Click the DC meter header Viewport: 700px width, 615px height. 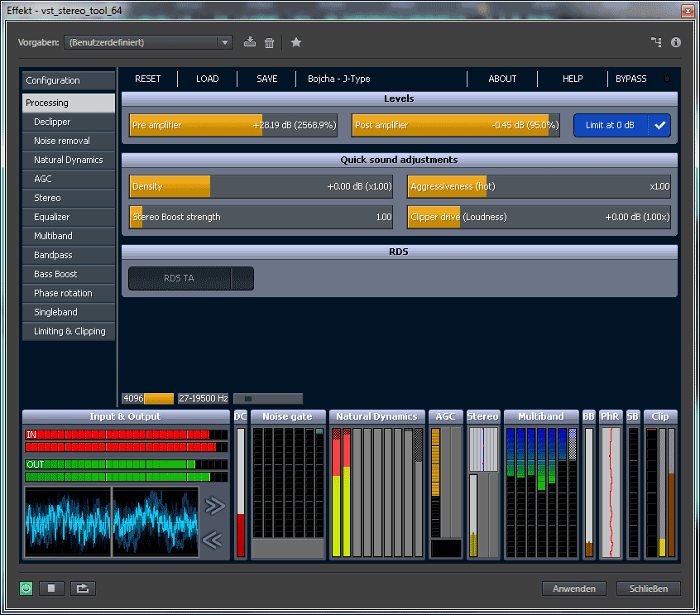pyautogui.click(x=240, y=416)
